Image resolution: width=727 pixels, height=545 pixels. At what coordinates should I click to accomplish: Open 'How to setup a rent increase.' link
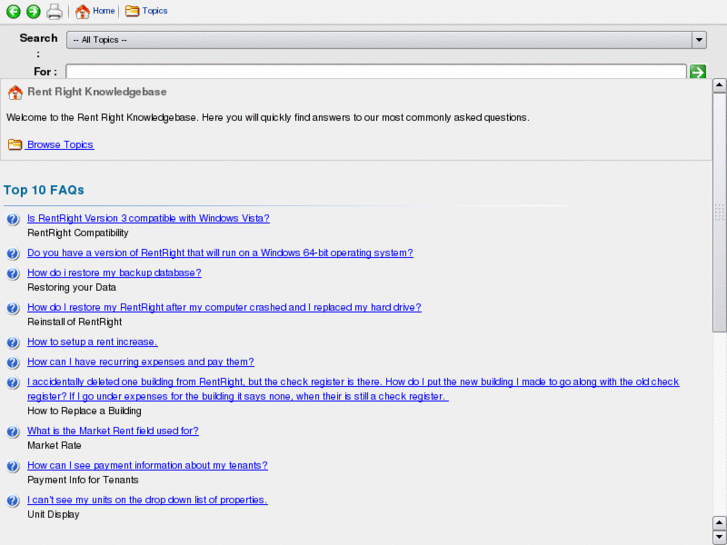click(92, 342)
